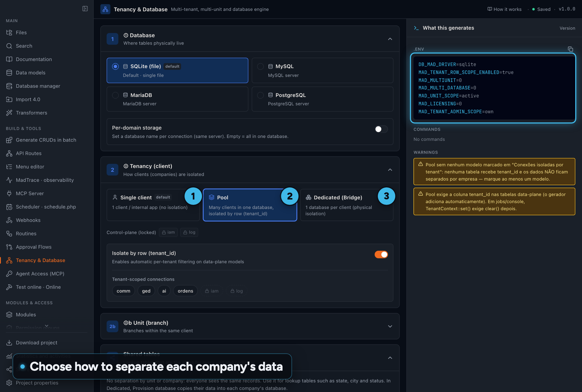Collapse the Shared tables section chevron
The image size is (582, 392).
click(x=390, y=358)
